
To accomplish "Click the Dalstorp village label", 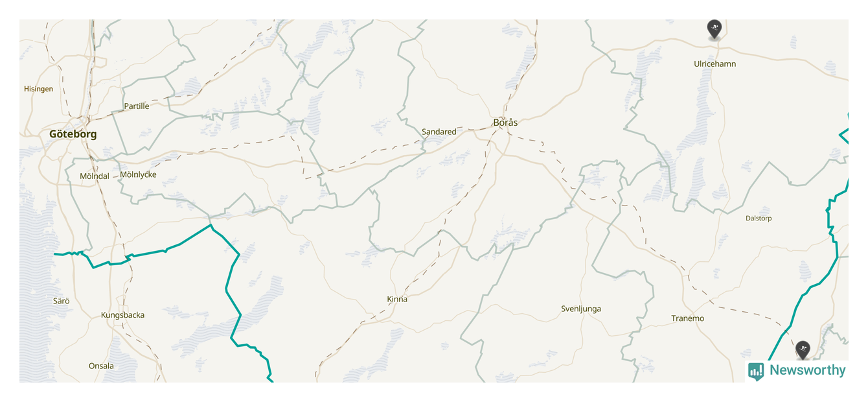I will pyautogui.click(x=759, y=219).
